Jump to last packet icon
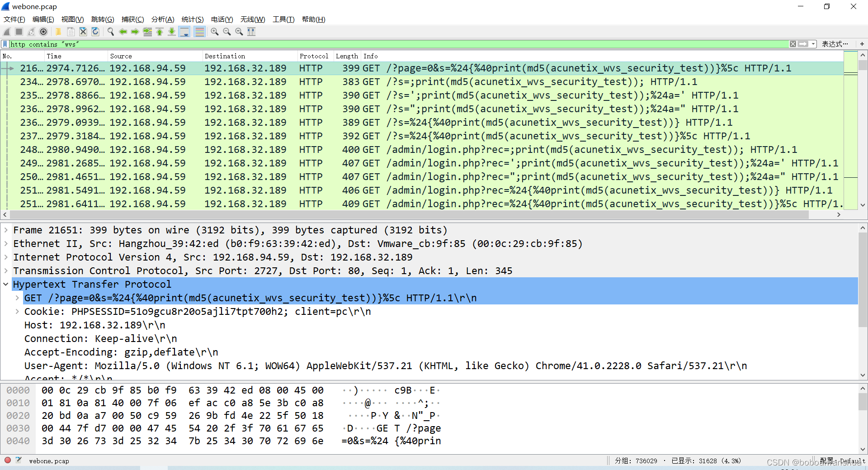This screenshot has height=470, width=868. click(x=172, y=32)
